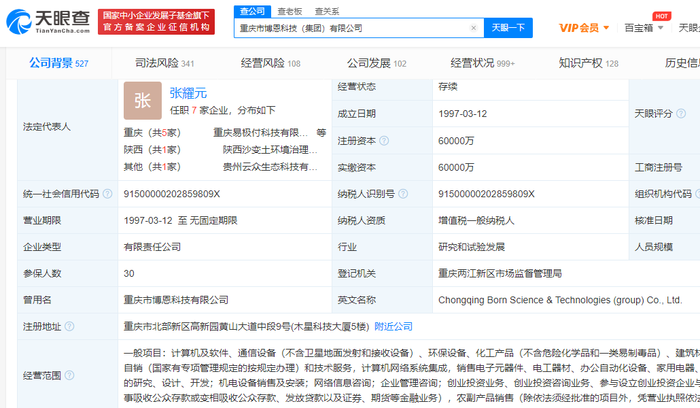
Task: Open the 知识产权 128 tab
Action: pos(588,63)
